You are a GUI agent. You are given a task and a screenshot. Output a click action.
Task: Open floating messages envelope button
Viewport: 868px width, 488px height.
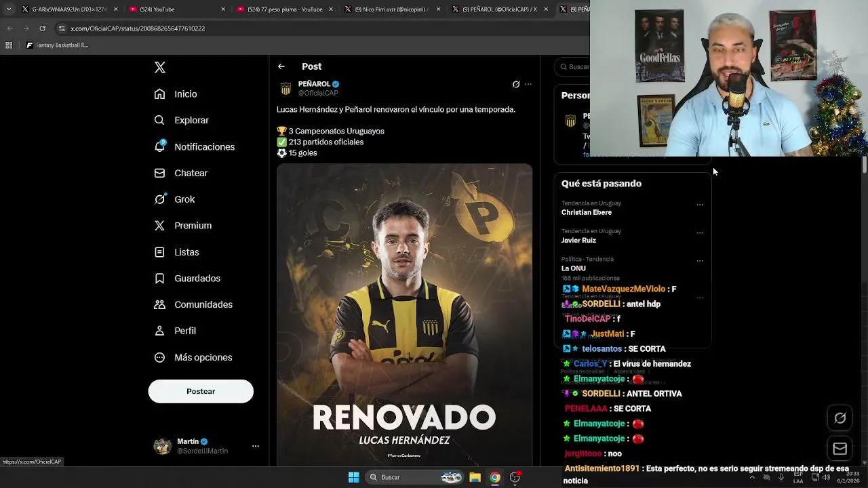[x=840, y=449]
